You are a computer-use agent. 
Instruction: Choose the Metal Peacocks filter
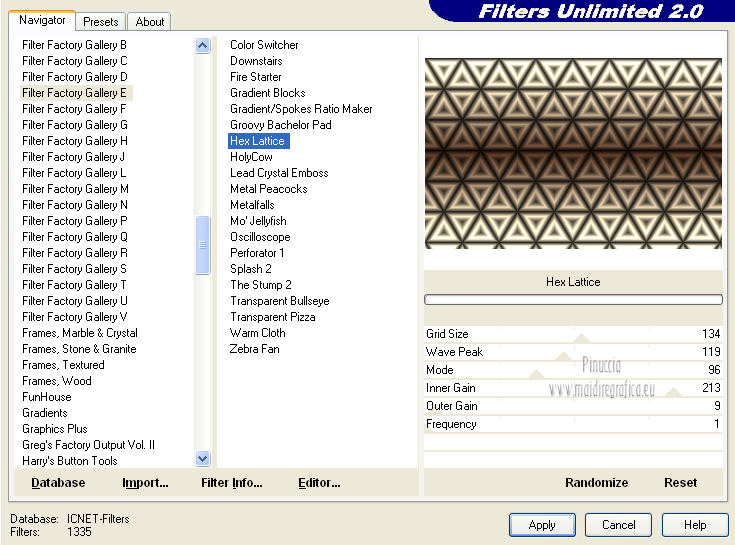pyautogui.click(x=269, y=189)
